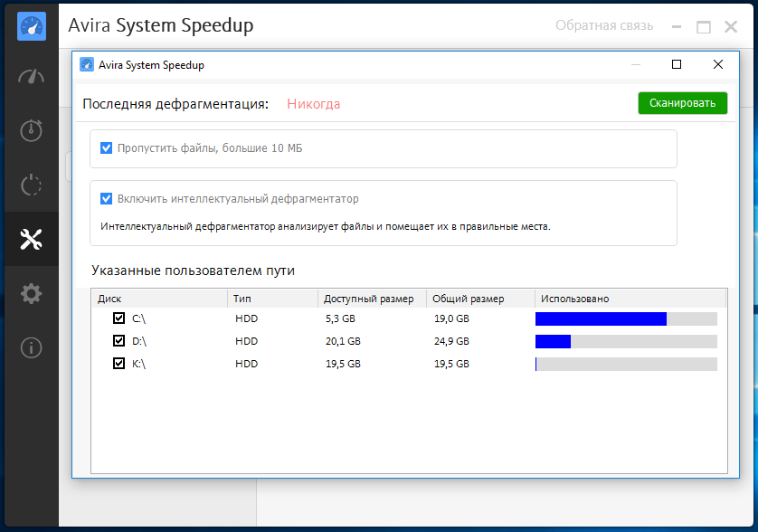Toggle skip files larger than 10 MB

(107, 148)
